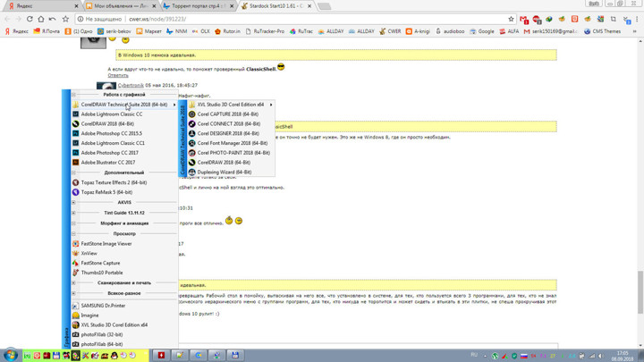The height and width of the screenshot is (362, 644).
Task: Open the CWER bookmark
Action: point(390,31)
